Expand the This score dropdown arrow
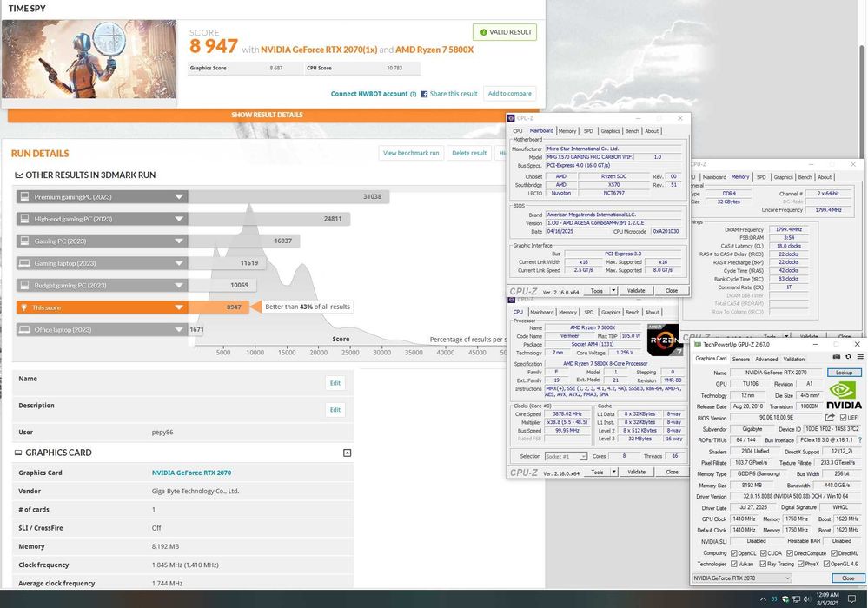Viewport: 868px width, 608px height. click(179, 307)
